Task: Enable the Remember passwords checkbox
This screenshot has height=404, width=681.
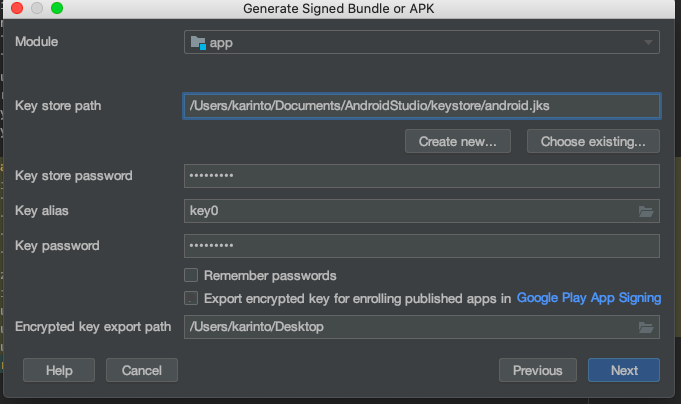Action: pos(191,275)
